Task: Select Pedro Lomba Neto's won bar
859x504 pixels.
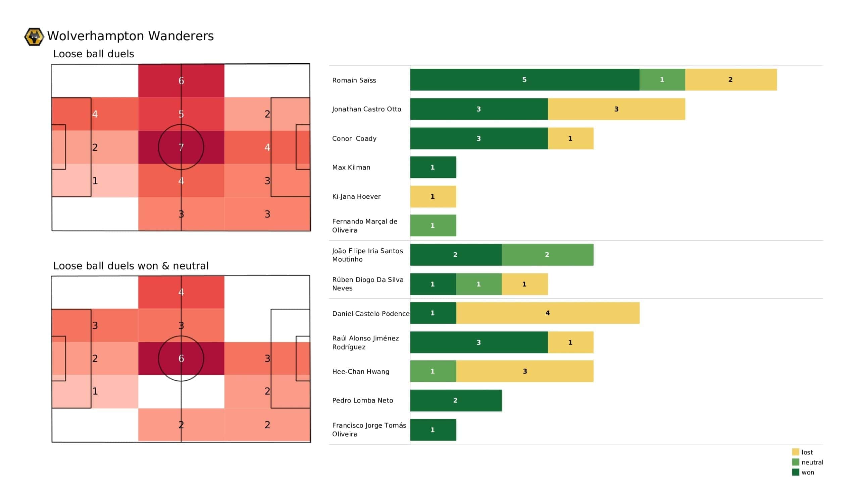Action: click(x=456, y=400)
